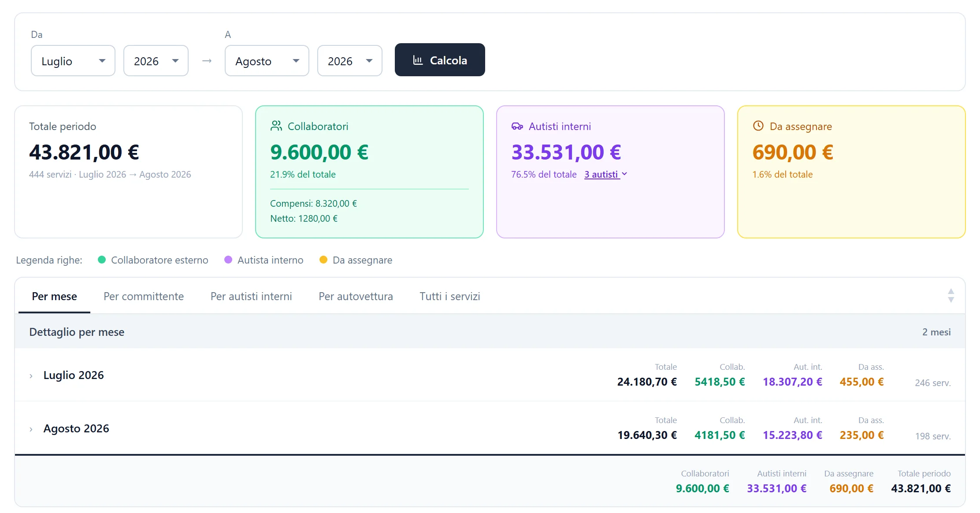Click the chart icon inside Calcola
Image resolution: width=980 pixels, height=513 pixels.
pos(418,60)
